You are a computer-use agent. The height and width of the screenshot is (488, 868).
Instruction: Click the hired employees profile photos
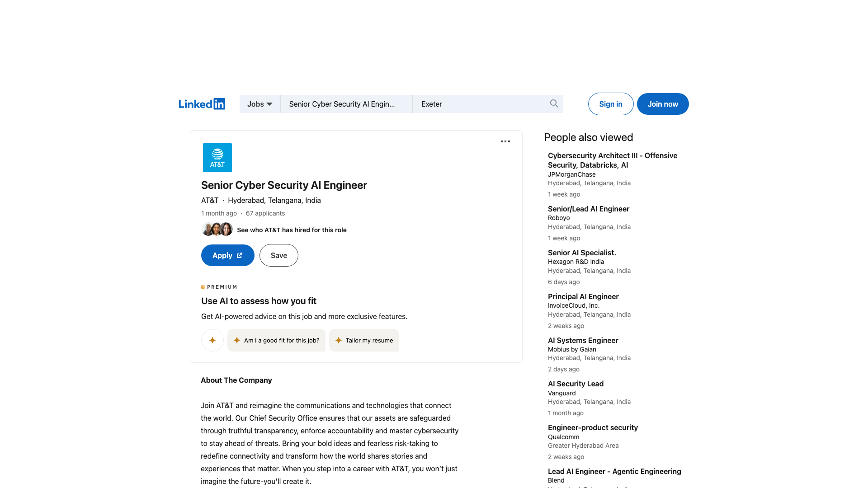217,230
